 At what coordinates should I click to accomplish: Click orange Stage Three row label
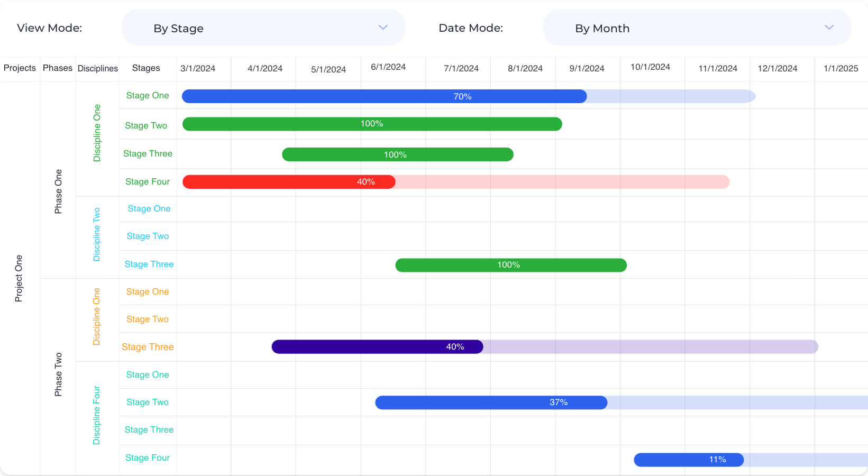148,347
